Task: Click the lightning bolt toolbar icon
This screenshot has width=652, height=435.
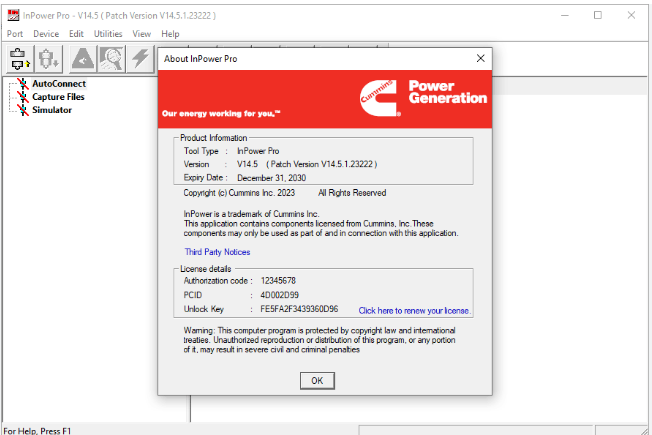Action: pos(141,59)
